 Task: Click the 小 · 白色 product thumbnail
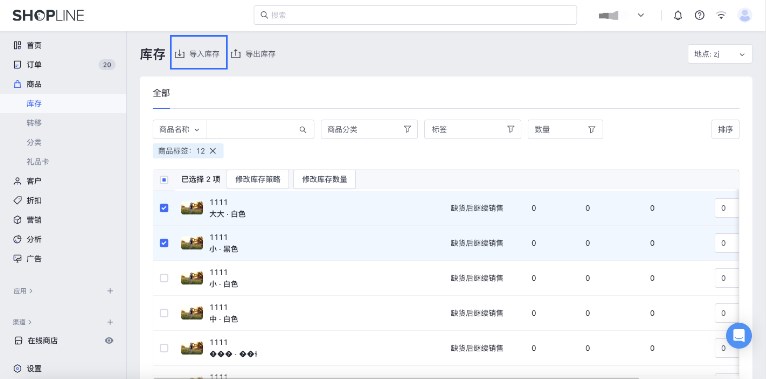(192, 278)
